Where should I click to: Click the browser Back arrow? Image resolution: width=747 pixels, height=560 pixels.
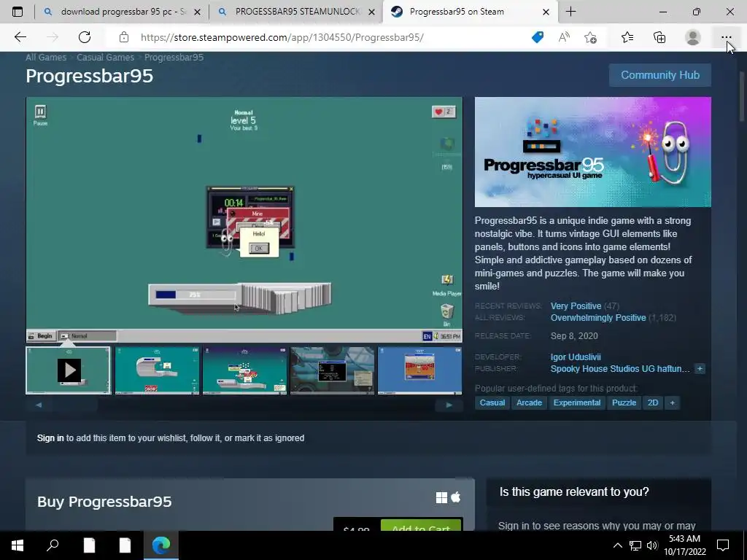pos(20,37)
